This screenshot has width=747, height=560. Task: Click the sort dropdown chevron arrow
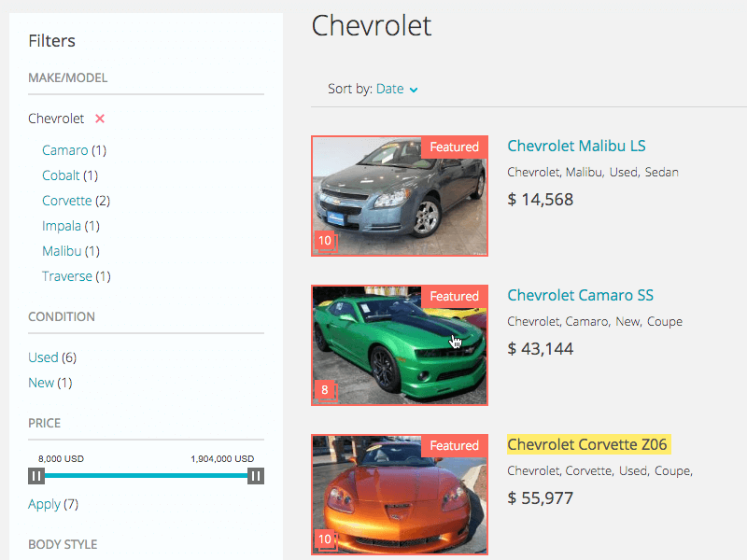click(x=414, y=90)
